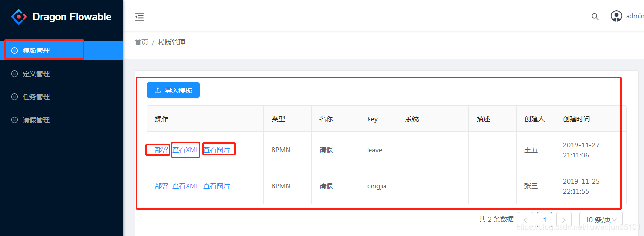This screenshot has height=236, width=644.
Task: Click the Dragon Flowable logo icon
Action: (19, 17)
